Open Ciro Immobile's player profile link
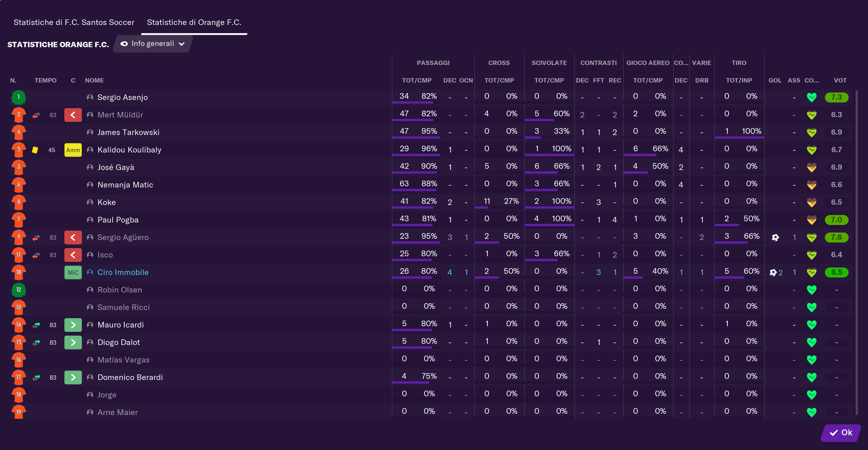 pos(123,272)
